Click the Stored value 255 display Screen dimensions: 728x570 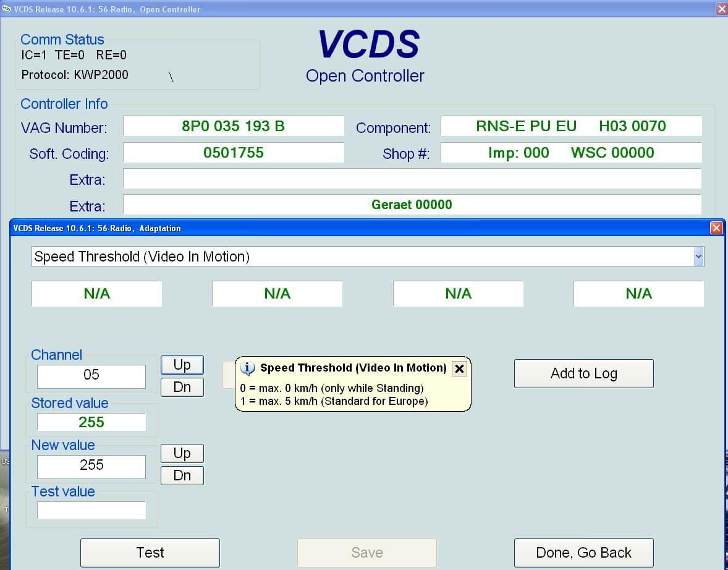pos(91,422)
